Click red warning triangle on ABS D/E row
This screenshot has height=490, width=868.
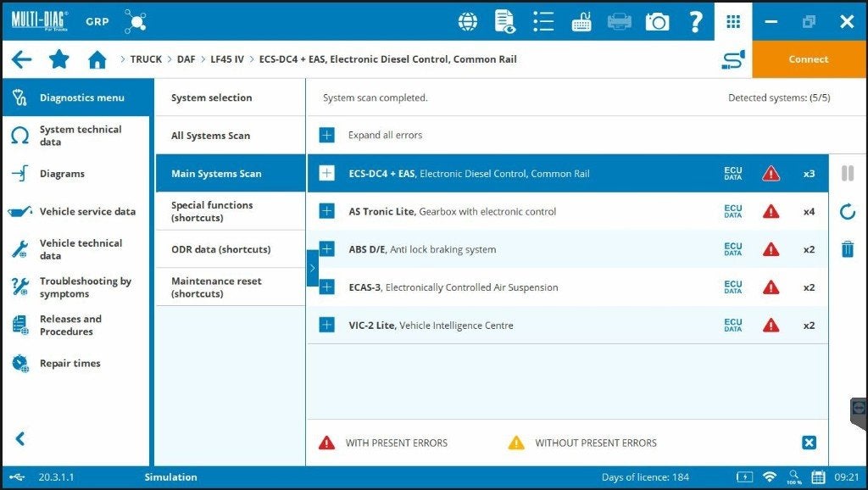point(771,250)
